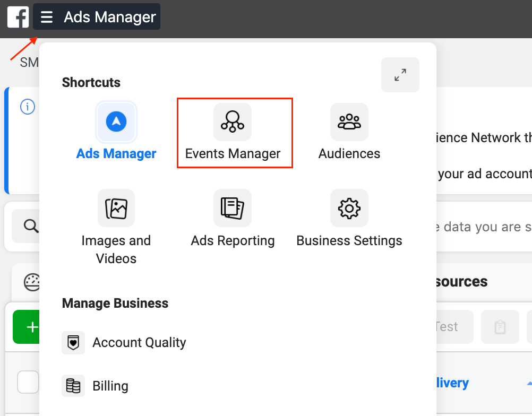Open Images and Videos shortcut
This screenshot has height=416, width=532.
(116, 208)
